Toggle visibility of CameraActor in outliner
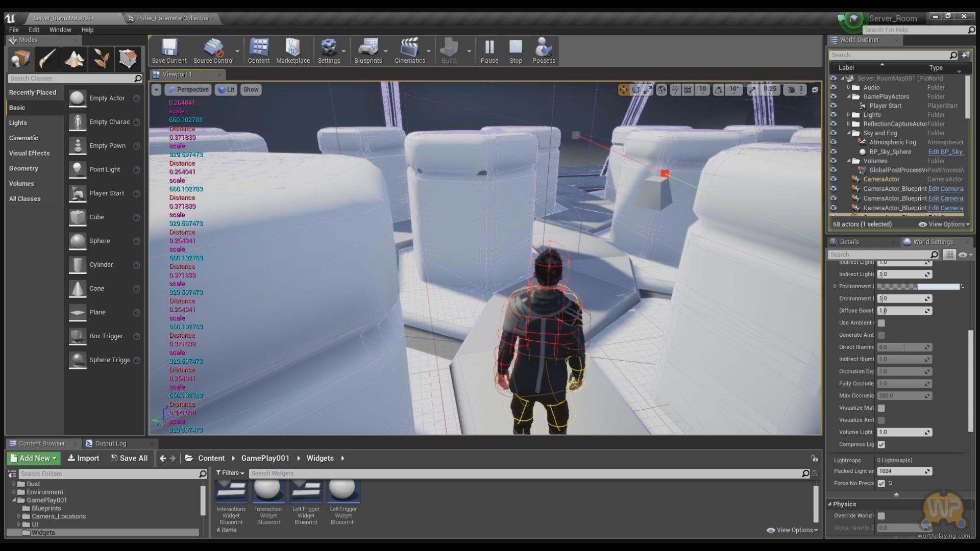This screenshot has height=551, width=980. coord(833,179)
